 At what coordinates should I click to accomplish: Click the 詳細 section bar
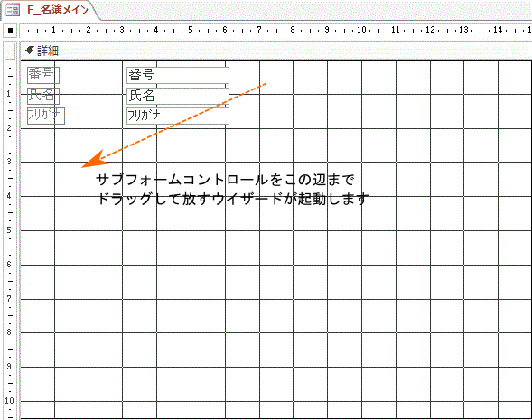click(275, 51)
